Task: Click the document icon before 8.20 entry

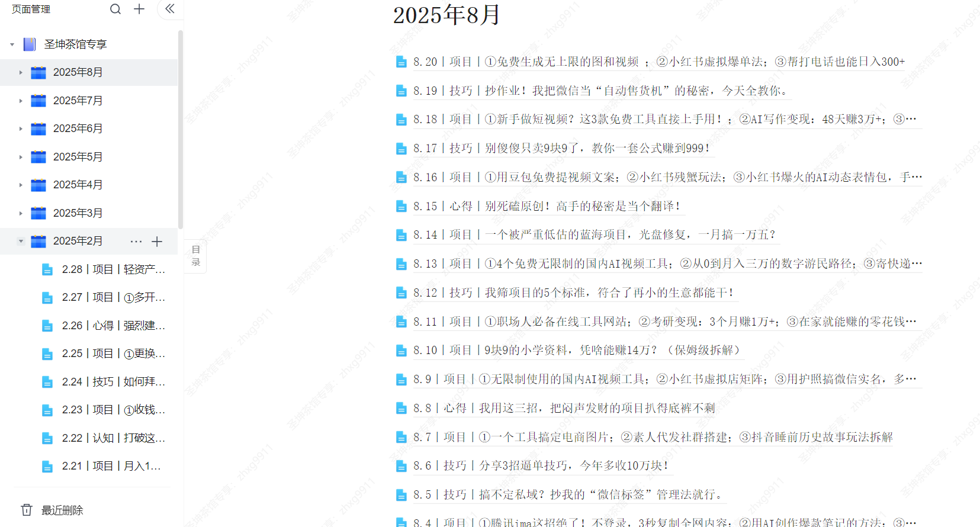Action: pyautogui.click(x=401, y=62)
